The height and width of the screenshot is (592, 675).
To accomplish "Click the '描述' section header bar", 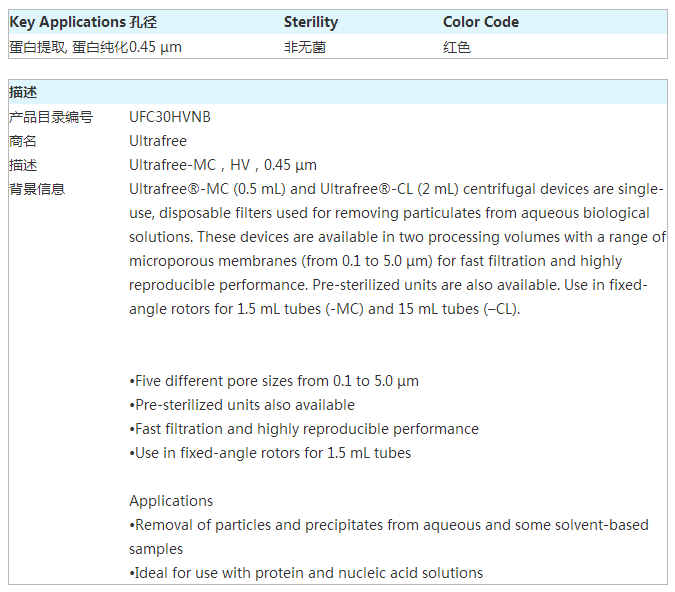I will pos(338,92).
